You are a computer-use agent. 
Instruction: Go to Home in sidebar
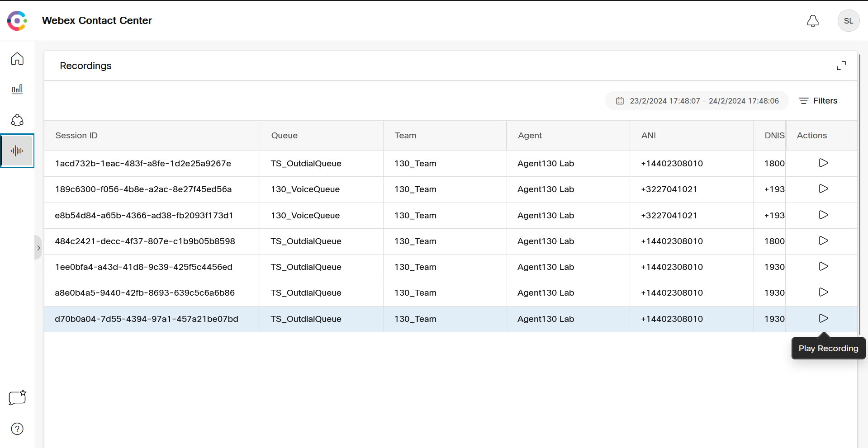(17, 59)
